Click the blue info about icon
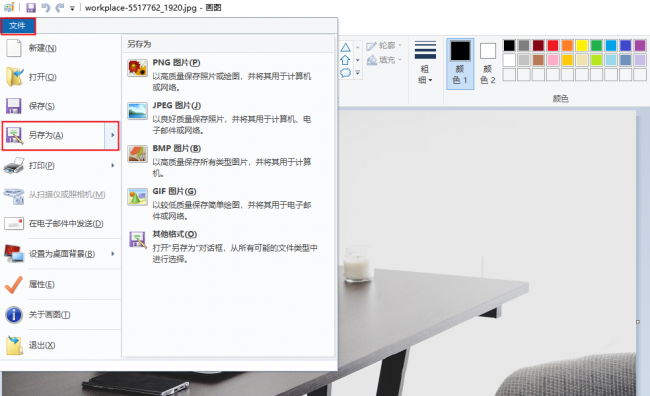Viewport: 650px width, 396px height. (x=14, y=315)
